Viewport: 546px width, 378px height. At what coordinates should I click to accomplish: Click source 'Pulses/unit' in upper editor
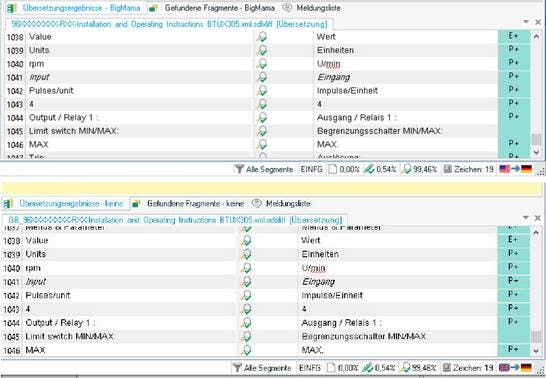tap(51, 90)
